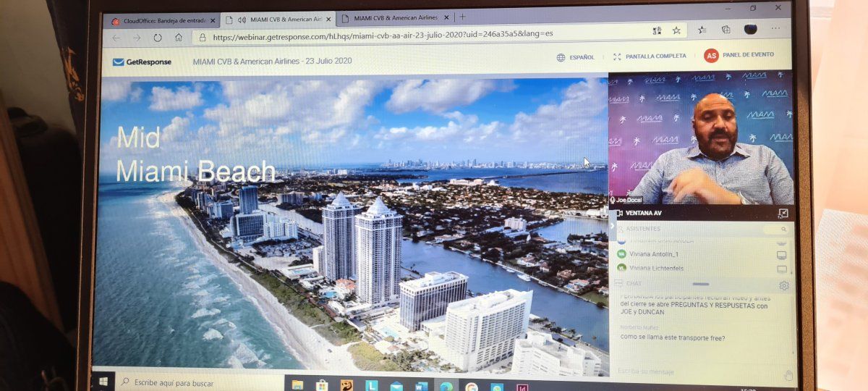Viewport: 868px width, 391px height.
Task: Open the browser favorites list
Action: [702, 30]
